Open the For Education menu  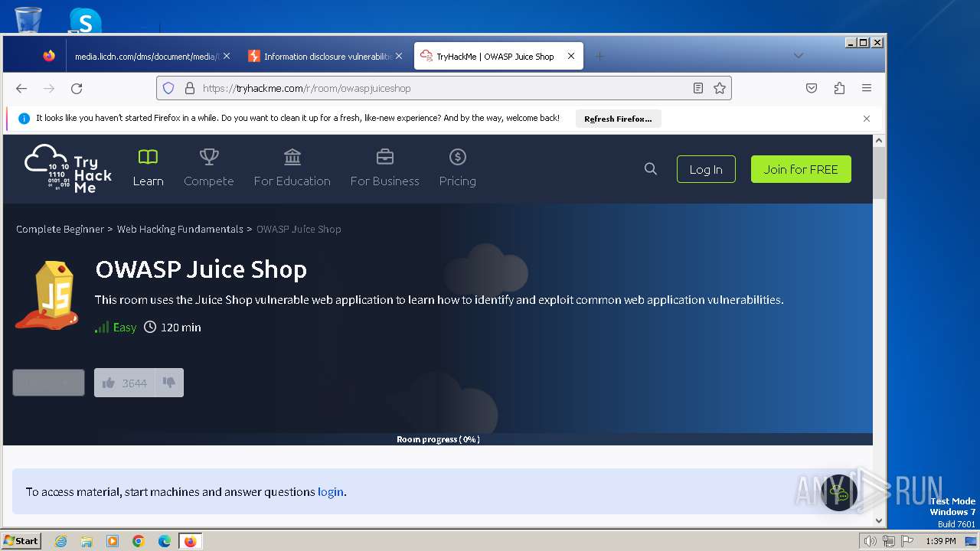pyautogui.click(x=292, y=168)
